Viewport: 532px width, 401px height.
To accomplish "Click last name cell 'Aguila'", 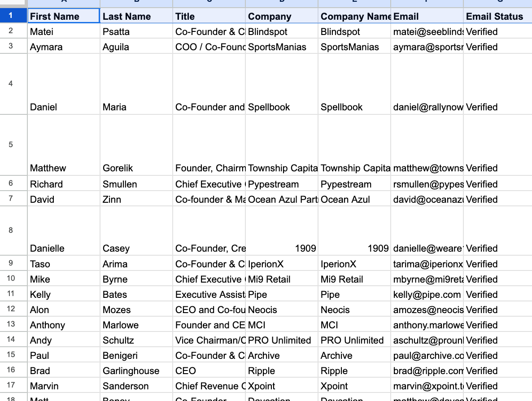I will coord(136,46).
